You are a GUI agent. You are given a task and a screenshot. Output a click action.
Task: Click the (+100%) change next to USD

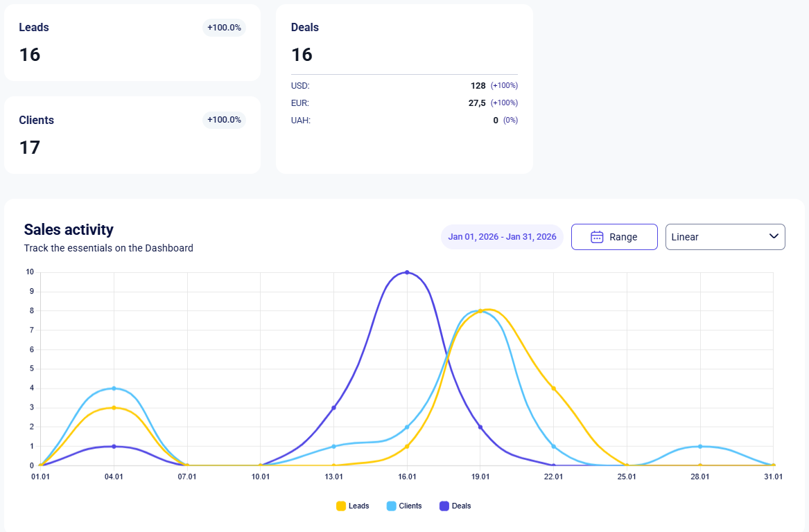504,86
